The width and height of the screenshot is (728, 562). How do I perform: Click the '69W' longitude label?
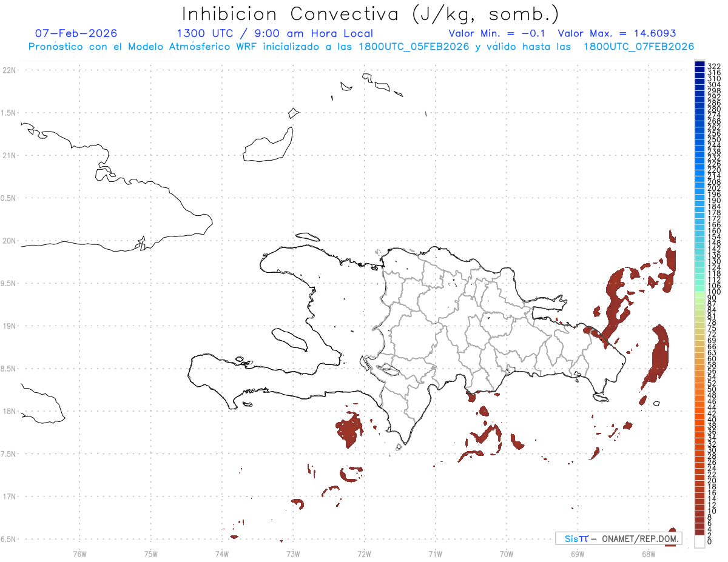coord(578,553)
